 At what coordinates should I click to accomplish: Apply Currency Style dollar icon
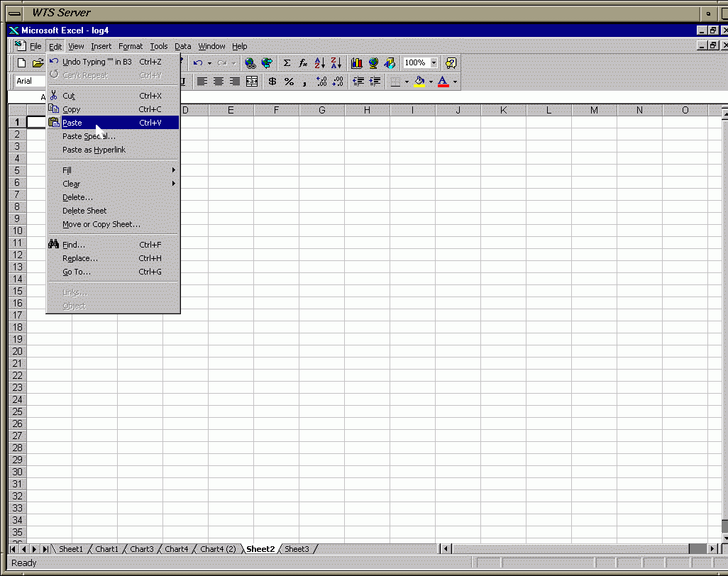(272, 82)
